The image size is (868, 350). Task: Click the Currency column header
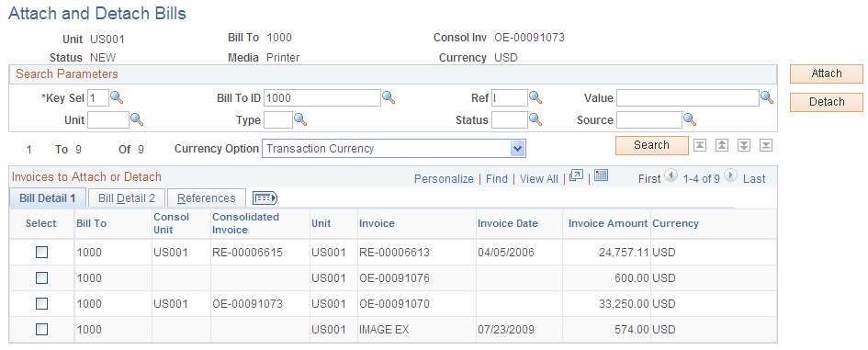675,223
